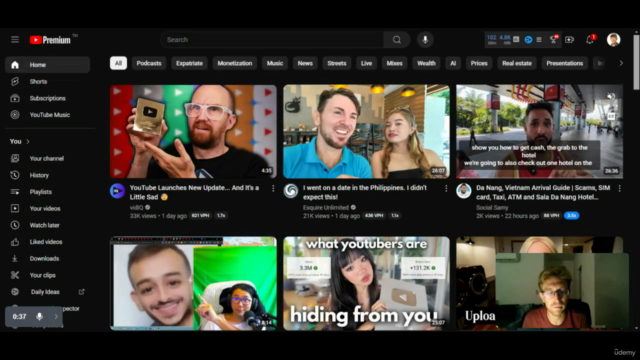Open 'YouTube Launches New Update' video title
This screenshot has height=360, width=640.
tap(194, 192)
